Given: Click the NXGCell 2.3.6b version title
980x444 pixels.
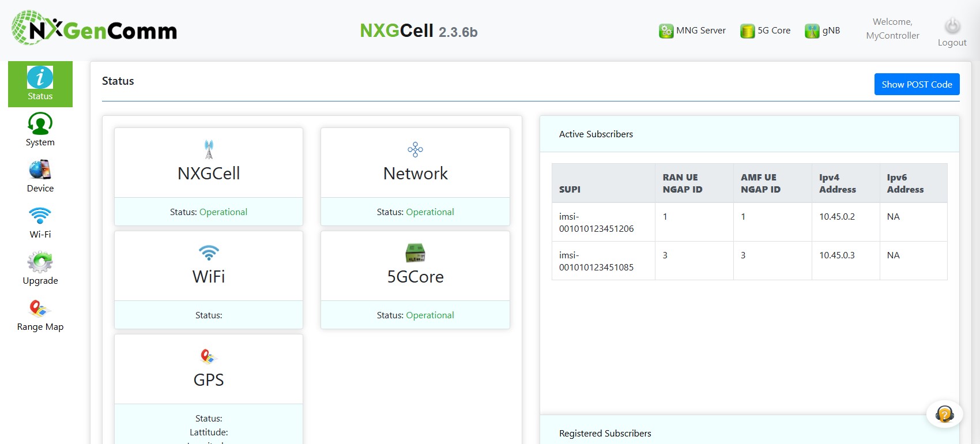Looking at the screenshot, I should (x=419, y=31).
